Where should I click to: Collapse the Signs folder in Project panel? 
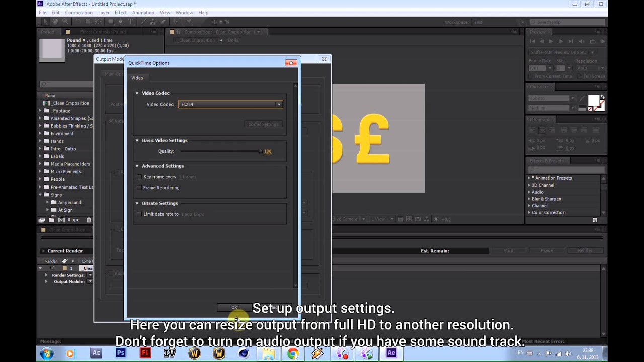click(x=40, y=195)
